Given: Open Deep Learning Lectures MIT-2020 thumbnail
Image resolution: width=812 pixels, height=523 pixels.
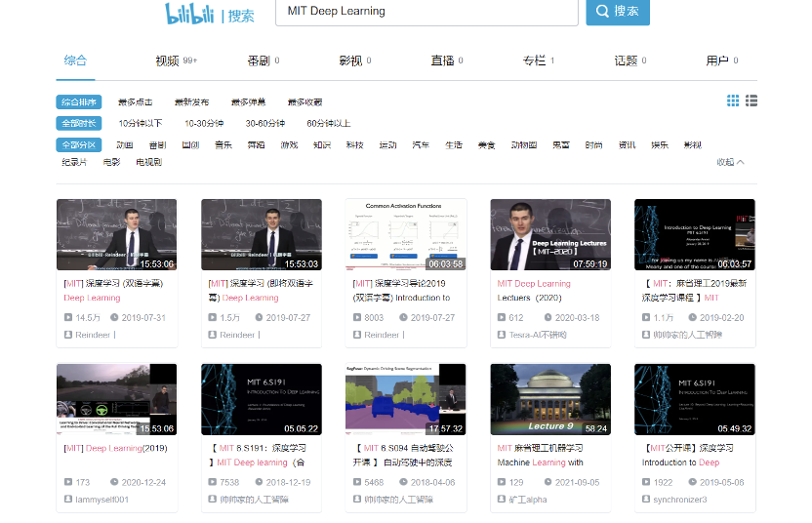Looking at the screenshot, I should pyautogui.click(x=550, y=234).
